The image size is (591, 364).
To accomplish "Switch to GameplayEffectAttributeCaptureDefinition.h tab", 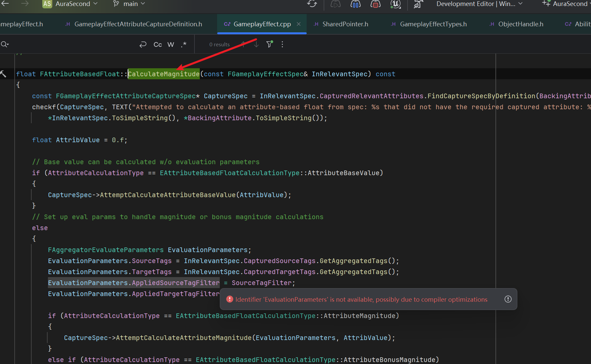I will (134, 24).
